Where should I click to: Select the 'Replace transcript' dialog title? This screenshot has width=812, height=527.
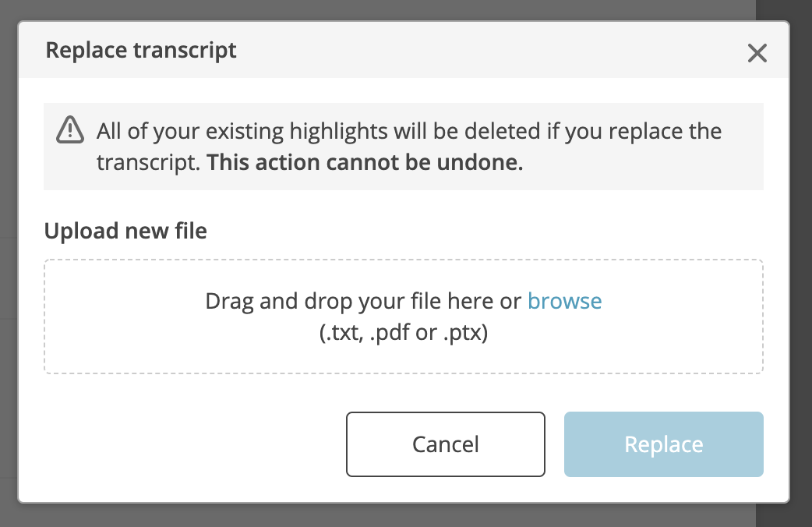(141, 51)
